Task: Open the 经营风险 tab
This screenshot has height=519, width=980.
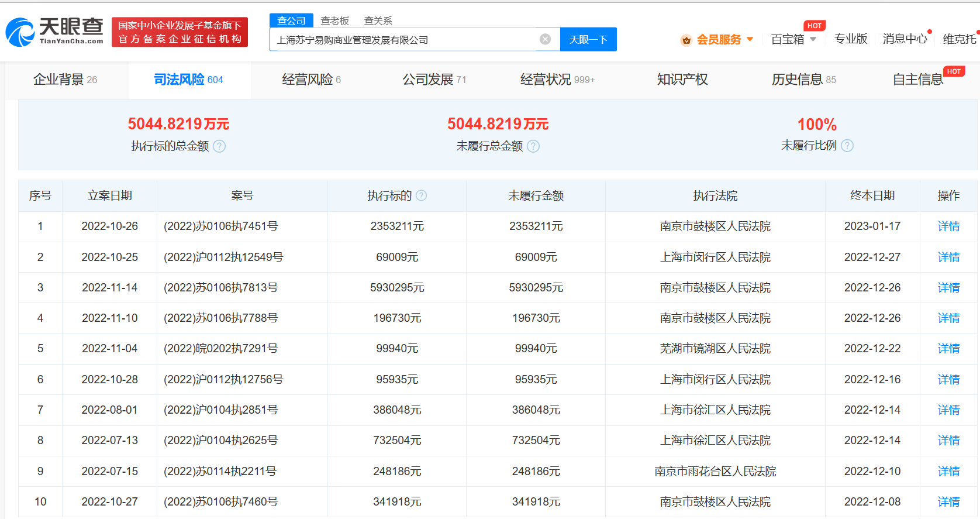Action: [x=311, y=80]
